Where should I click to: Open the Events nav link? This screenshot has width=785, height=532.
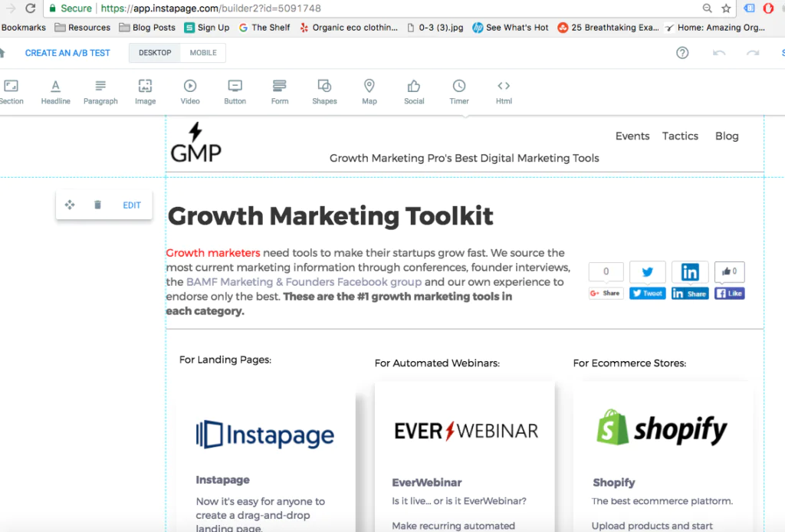[632, 136]
